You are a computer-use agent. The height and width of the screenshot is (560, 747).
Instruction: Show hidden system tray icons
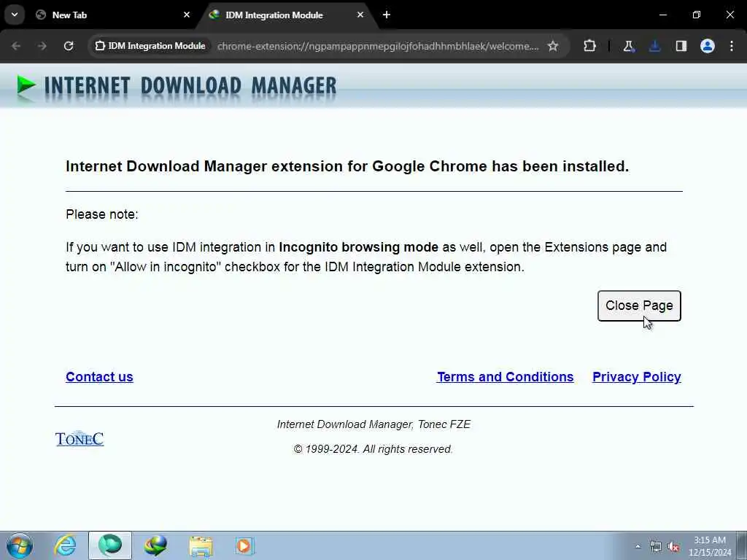click(638, 546)
